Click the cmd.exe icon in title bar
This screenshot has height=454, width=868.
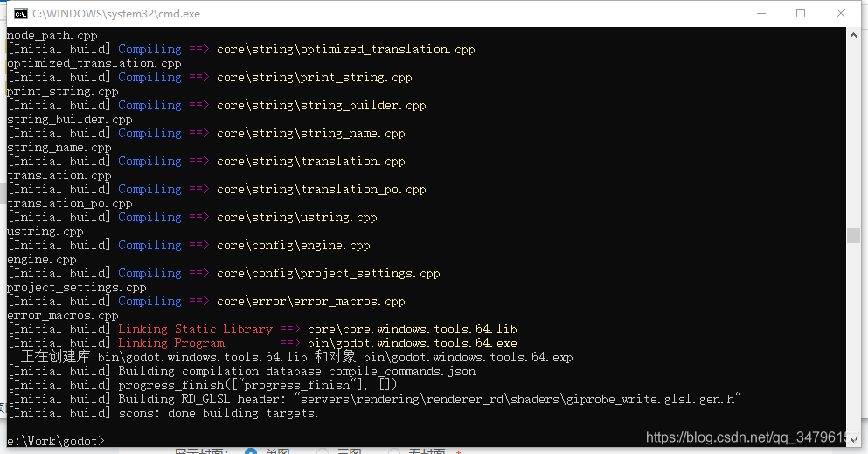(x=21, y=14)
